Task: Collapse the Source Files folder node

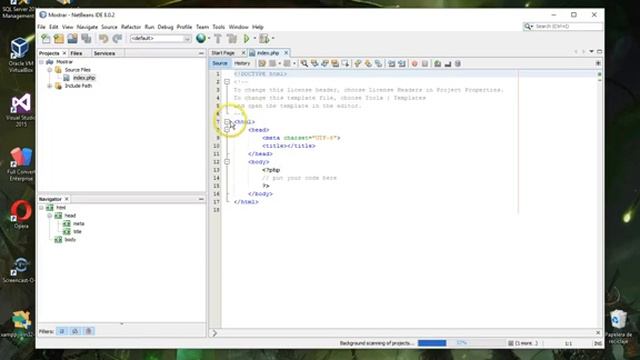Action: pos(50,70)
